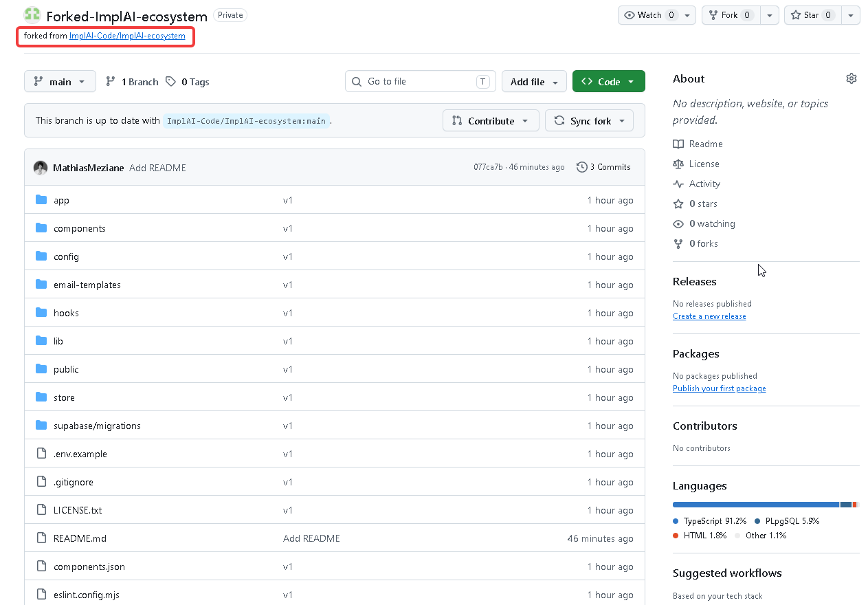View the 1 Branch list

pos(132,82)
